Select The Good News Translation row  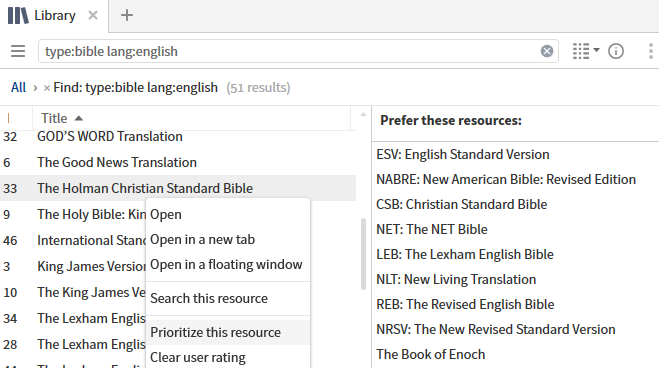[x=178, y=163]
